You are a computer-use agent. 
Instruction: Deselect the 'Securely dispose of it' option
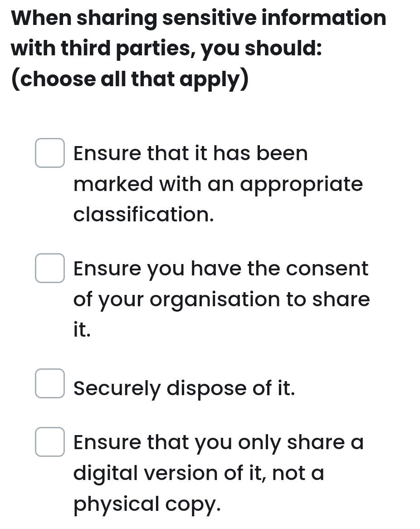click(50, 384)
